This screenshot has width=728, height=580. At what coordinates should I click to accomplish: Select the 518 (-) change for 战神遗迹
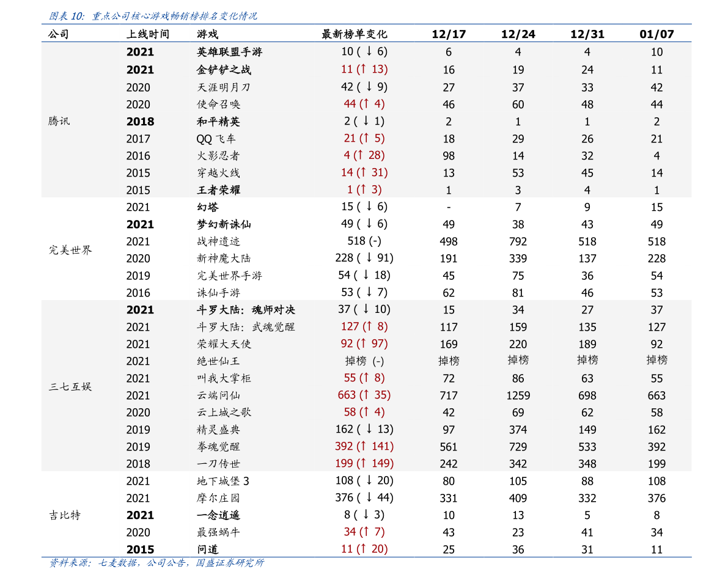[x=364, y=241]
